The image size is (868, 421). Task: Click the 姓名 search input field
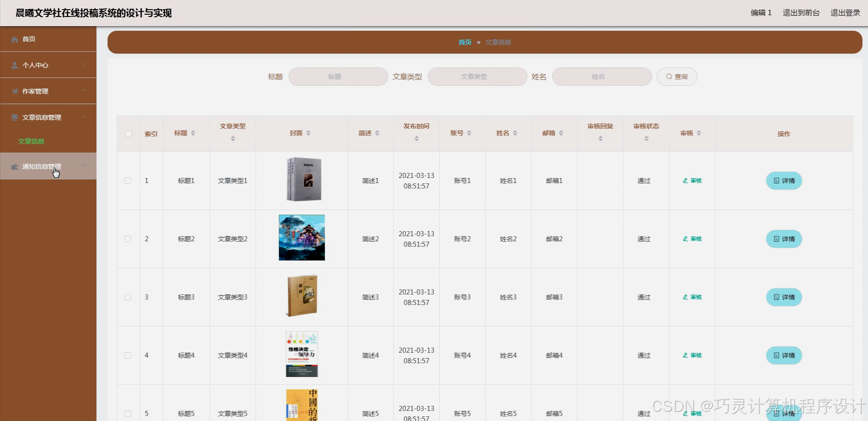point(602,77)
